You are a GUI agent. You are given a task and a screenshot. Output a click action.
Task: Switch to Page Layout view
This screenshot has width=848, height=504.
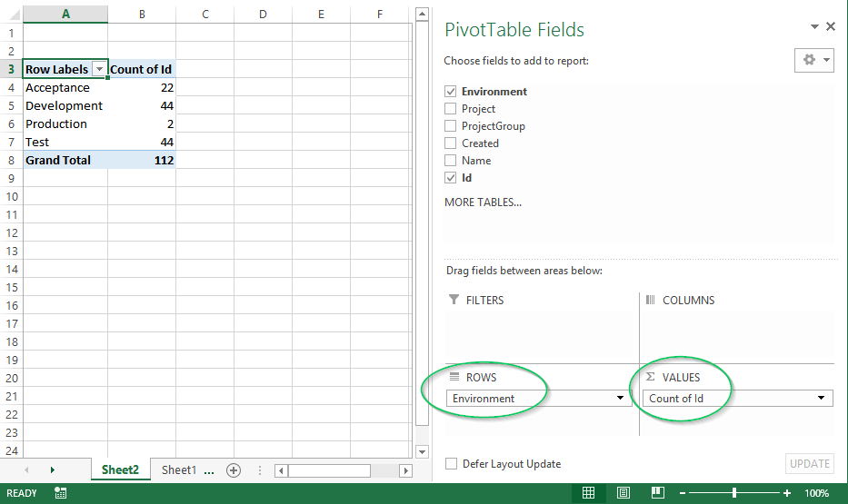point(624,493)
